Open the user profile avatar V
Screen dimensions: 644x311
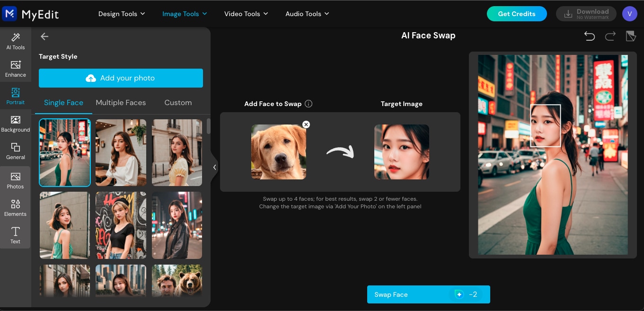click(629, 14)
